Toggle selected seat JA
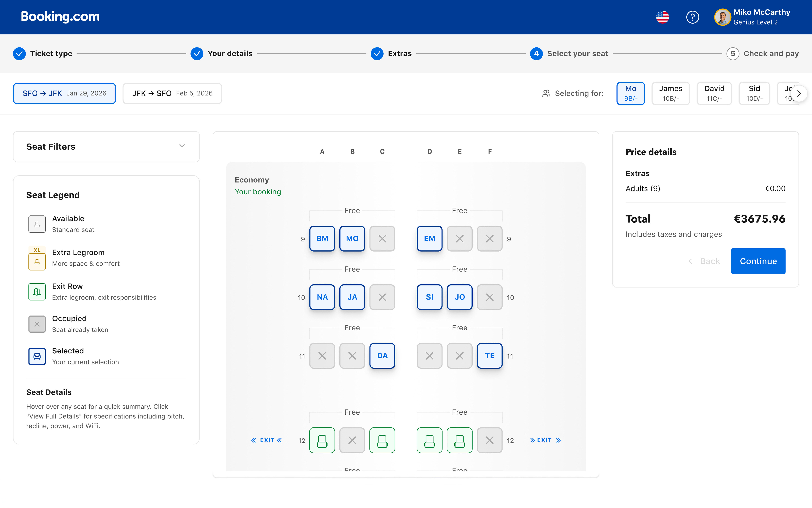This screenshot has width=812, height=508. [352, 297]
